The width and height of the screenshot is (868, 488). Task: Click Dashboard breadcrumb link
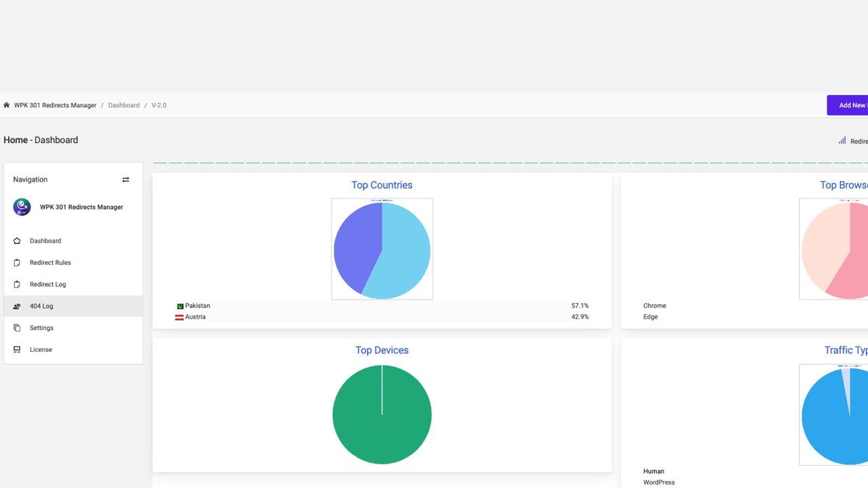pos(123,105)
